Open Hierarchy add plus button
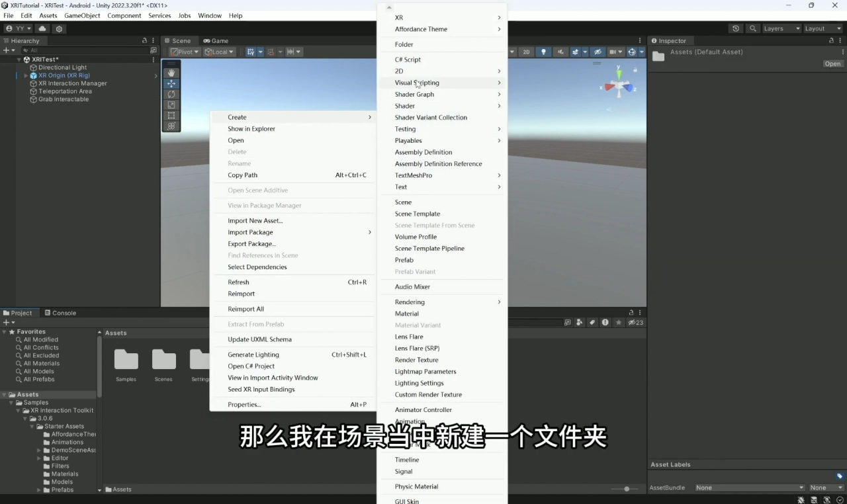Screen dimensions: 847x504 tap(9, 50)
